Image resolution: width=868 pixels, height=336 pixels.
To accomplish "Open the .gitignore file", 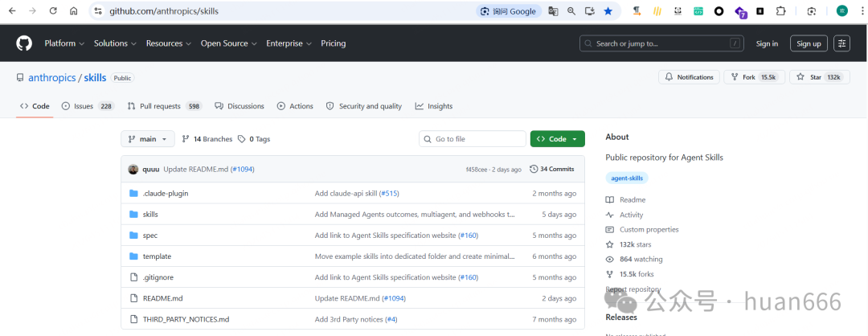I will pyautogui.click(x=158, y=277).
